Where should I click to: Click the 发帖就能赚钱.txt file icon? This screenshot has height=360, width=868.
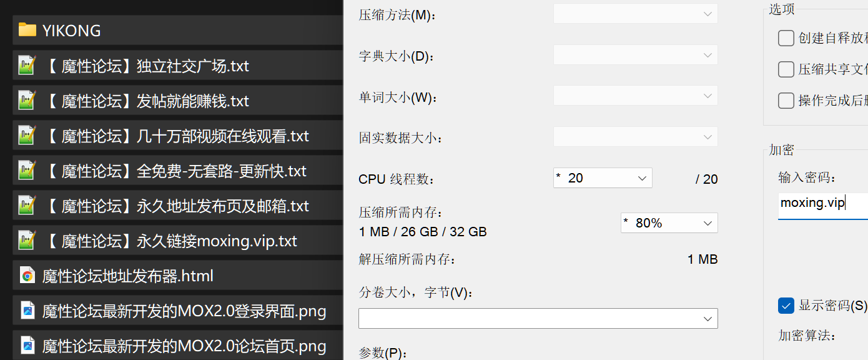point(27,100)
